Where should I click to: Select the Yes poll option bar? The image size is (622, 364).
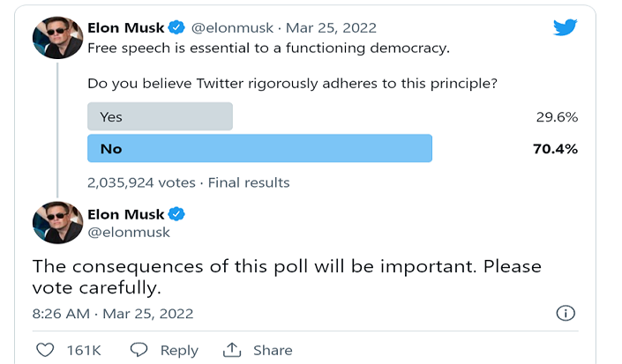coord(160,116)
